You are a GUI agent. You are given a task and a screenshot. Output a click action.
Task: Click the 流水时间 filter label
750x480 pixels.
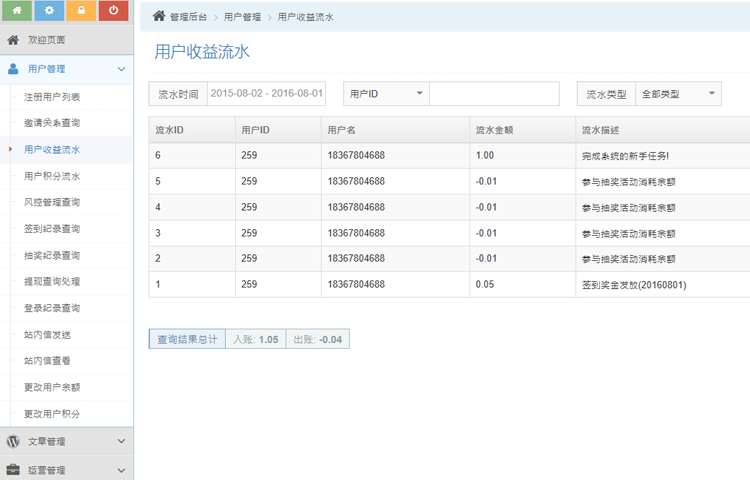[x=178, y=94]
